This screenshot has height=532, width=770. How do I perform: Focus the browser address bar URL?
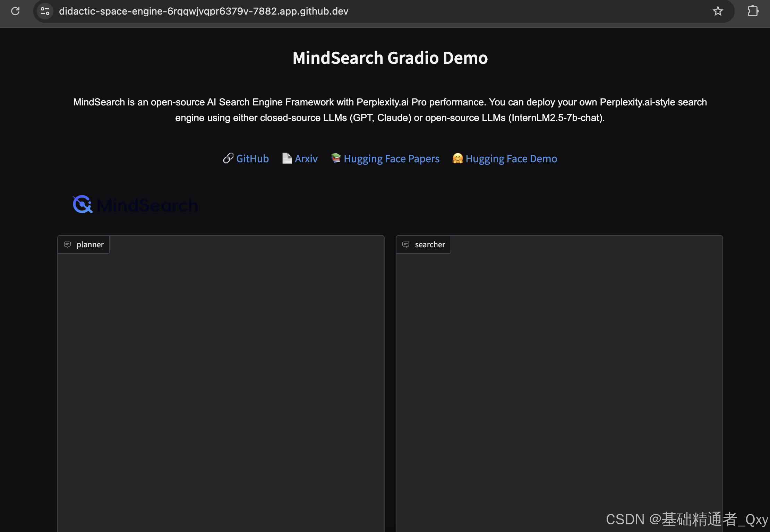pos(204,11)
